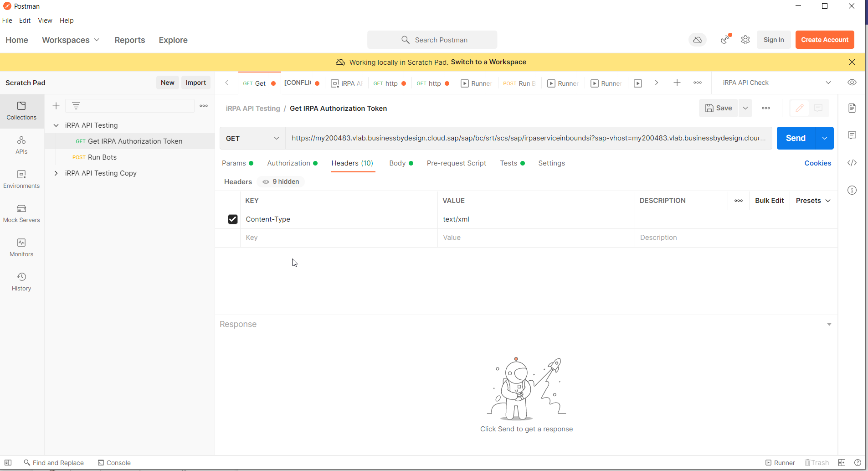Click the offline cloud sync icon
This screenshot has width=868, height=471.
pyautogui.click(x=697, y=40)
